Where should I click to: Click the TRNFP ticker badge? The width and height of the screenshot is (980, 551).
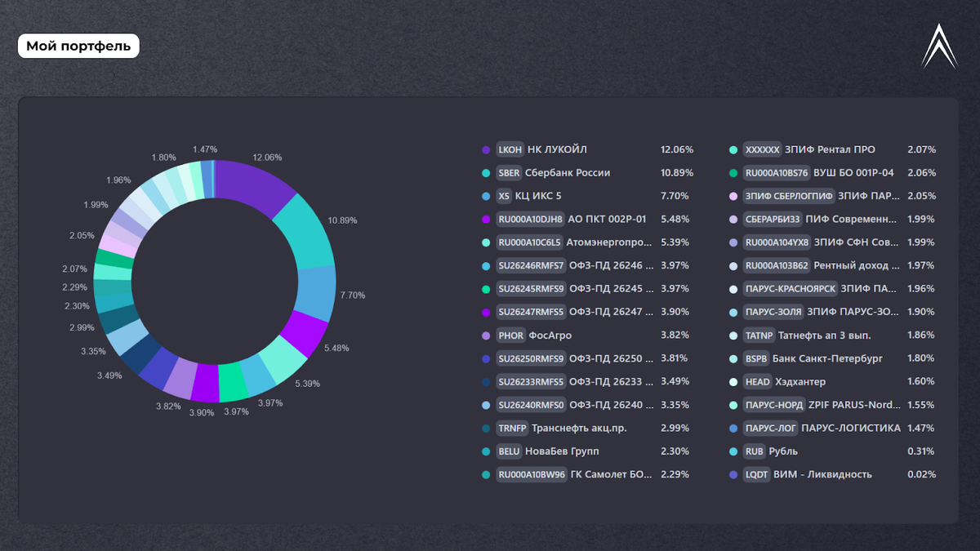click(512, 428)
